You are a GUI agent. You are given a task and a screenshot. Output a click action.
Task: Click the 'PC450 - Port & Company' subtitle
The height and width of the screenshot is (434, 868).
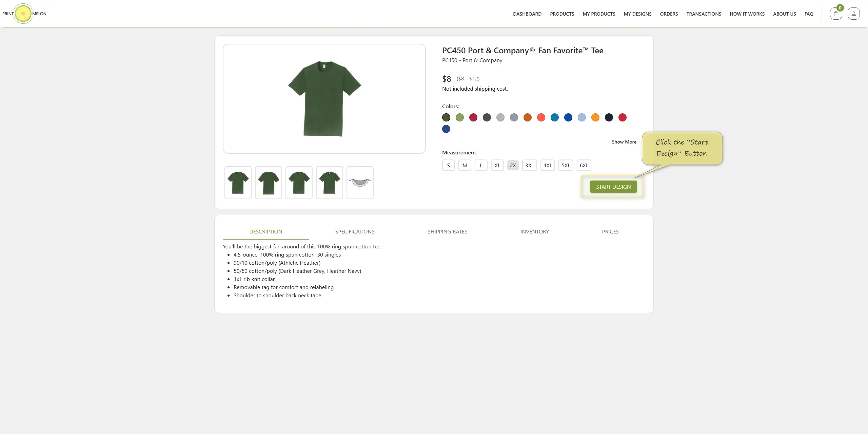pos(472,60)
